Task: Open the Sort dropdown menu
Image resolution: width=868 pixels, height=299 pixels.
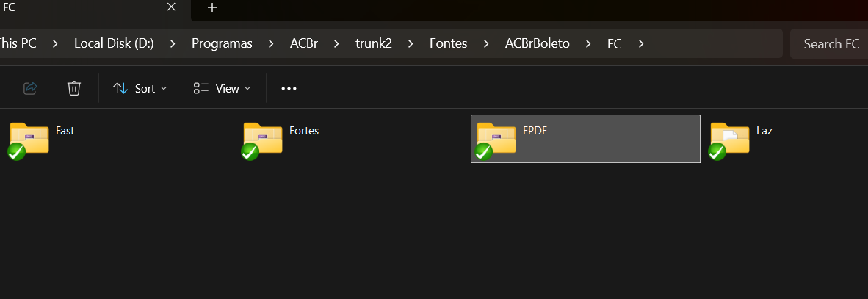Action: [140, 89]
